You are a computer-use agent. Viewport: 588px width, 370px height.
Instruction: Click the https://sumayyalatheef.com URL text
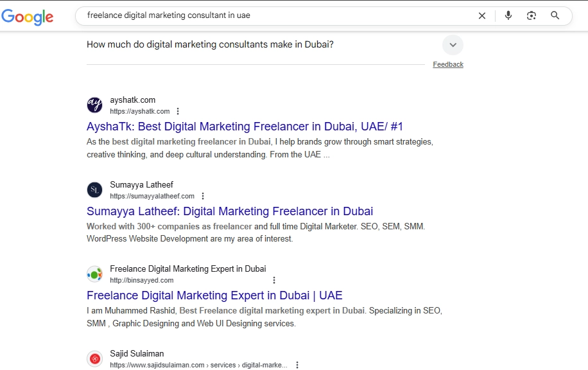[x=152, y=197]
